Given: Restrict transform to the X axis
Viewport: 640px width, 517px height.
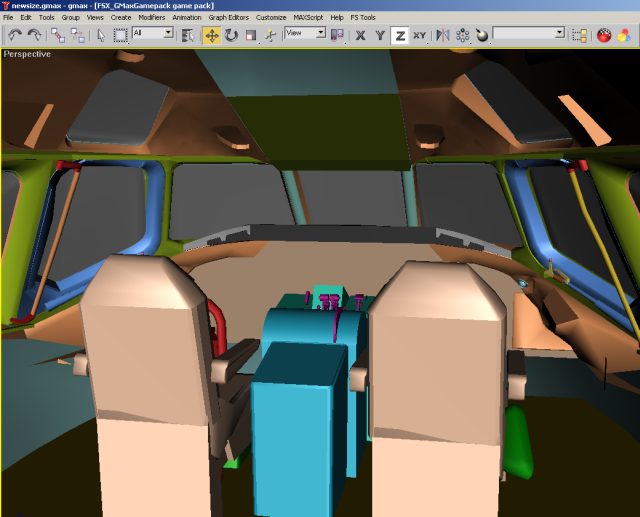Looking at the screenshot, I should point(360,35).
